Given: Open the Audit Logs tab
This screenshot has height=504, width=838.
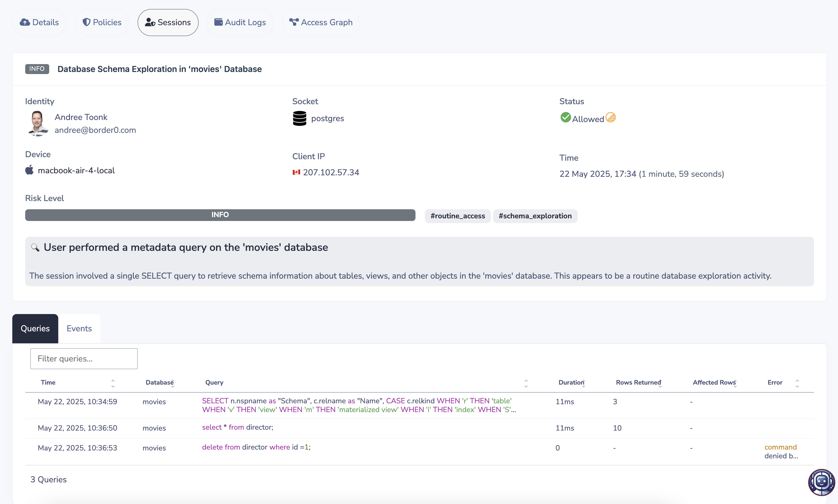Looking at the screenshot, I should pyautogui.click(x=240, y=23).
